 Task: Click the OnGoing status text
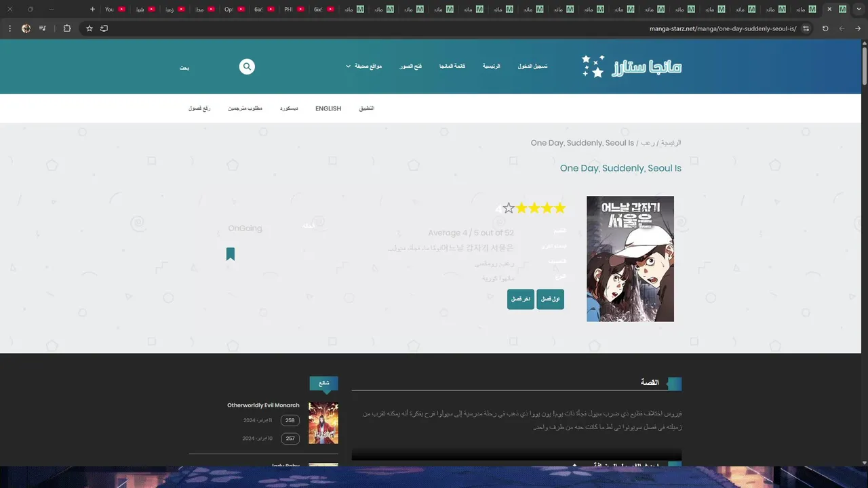[x=245, y=228]
